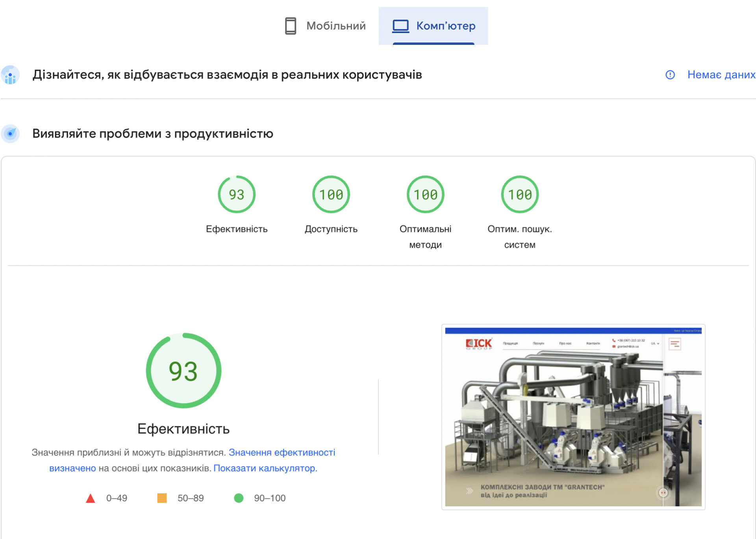Click the heading Виявляйте проблеми з продуктивністю

point(153,134)
